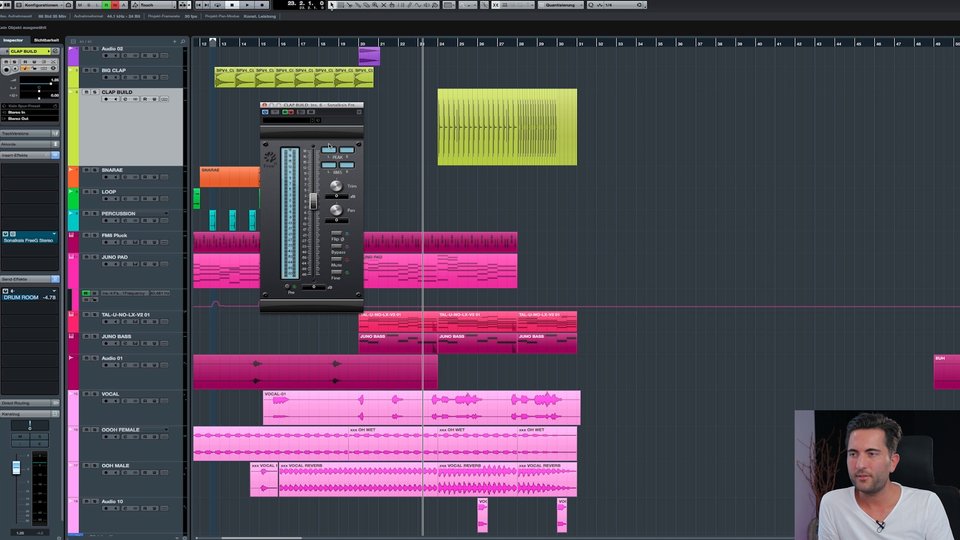Open the Stereo In routing field
The image size is (960, 540).
pyautogui.click(x=29, y=112)
